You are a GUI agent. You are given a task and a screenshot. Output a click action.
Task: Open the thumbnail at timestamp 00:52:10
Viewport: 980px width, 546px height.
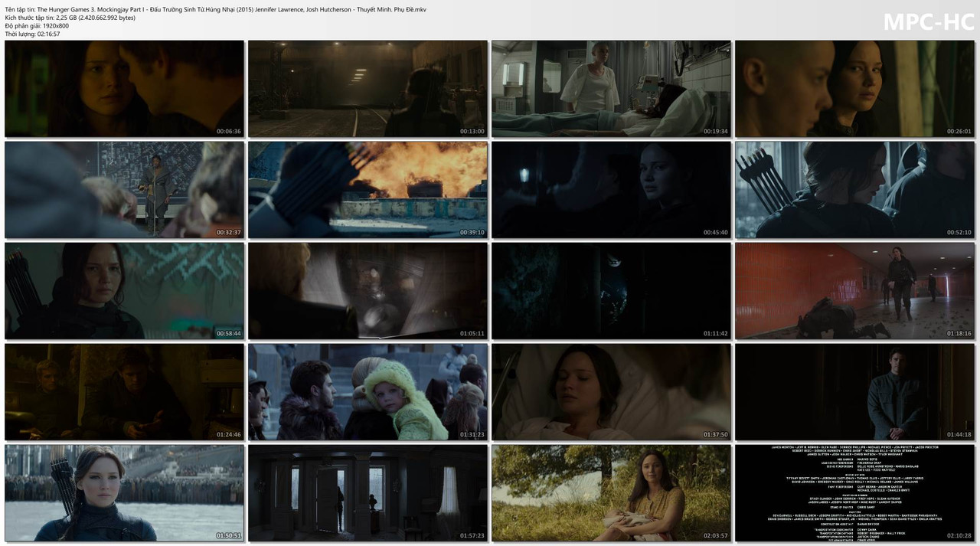[x=855, y=190]
